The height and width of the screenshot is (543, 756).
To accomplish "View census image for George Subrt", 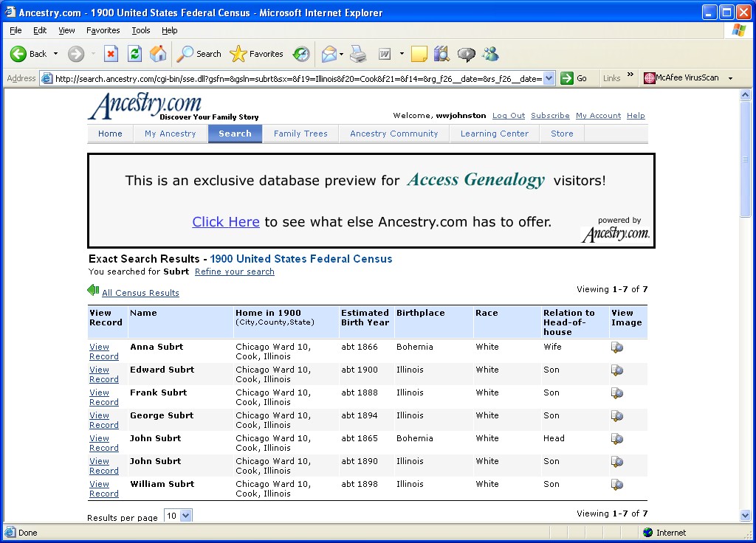I will pyautogui.click(x=617, y=416).
